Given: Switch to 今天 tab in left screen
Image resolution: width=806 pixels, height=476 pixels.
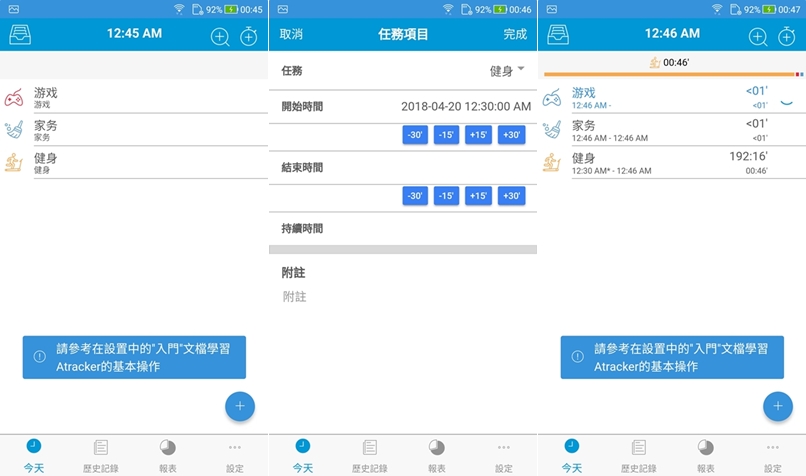Looking at the screenshot, I should pos(34,455).
